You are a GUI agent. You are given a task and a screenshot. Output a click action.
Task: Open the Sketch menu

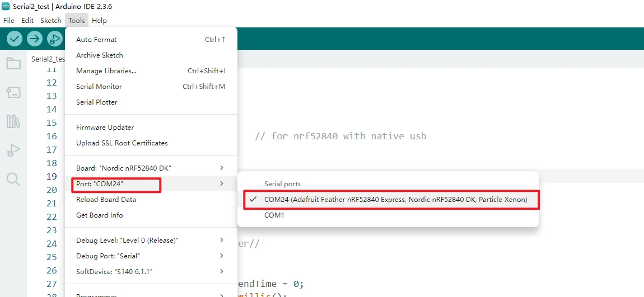[x=51, y=21]
